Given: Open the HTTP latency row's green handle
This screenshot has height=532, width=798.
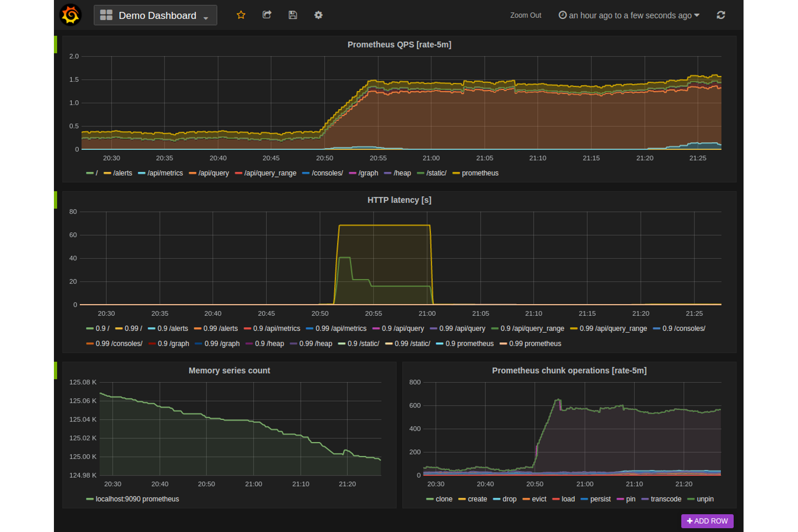Looking at the screenshot, I should [56, 200].
